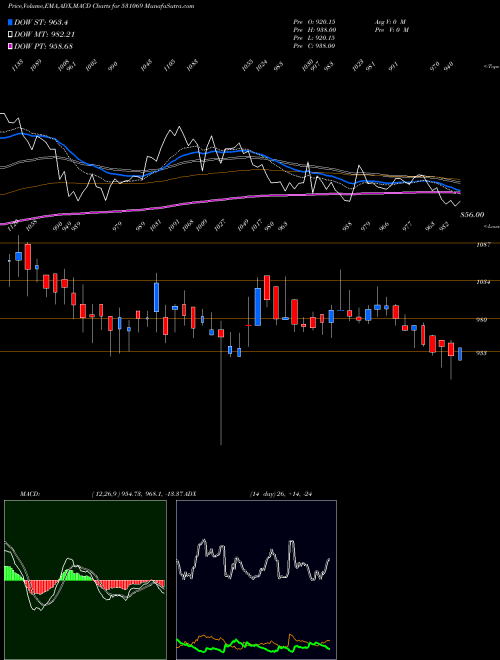Open the green MACD histogram panel
500x660 pixels.
pos(85,580)
